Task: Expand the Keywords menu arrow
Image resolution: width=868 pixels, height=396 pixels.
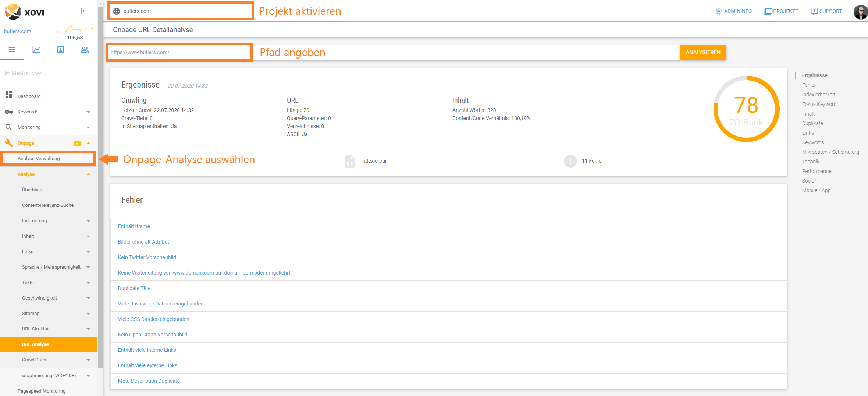Action: (88, 112)
